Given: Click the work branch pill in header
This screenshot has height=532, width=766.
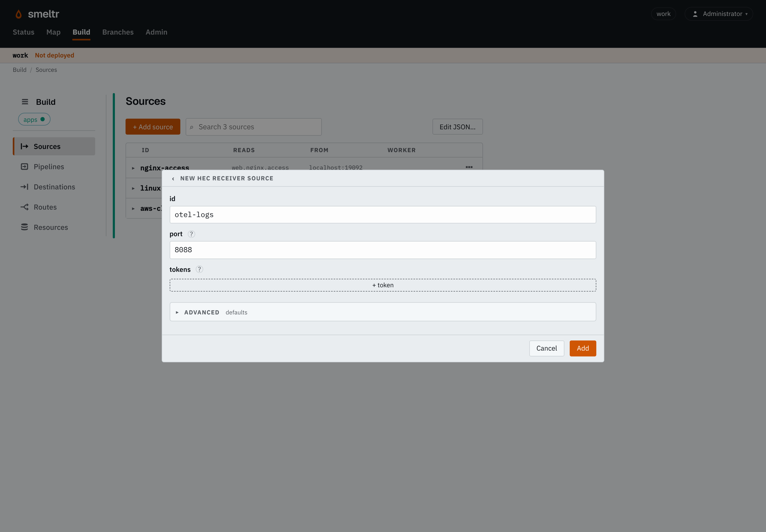Looking at the screenshot, I should [x=663, y=14].
